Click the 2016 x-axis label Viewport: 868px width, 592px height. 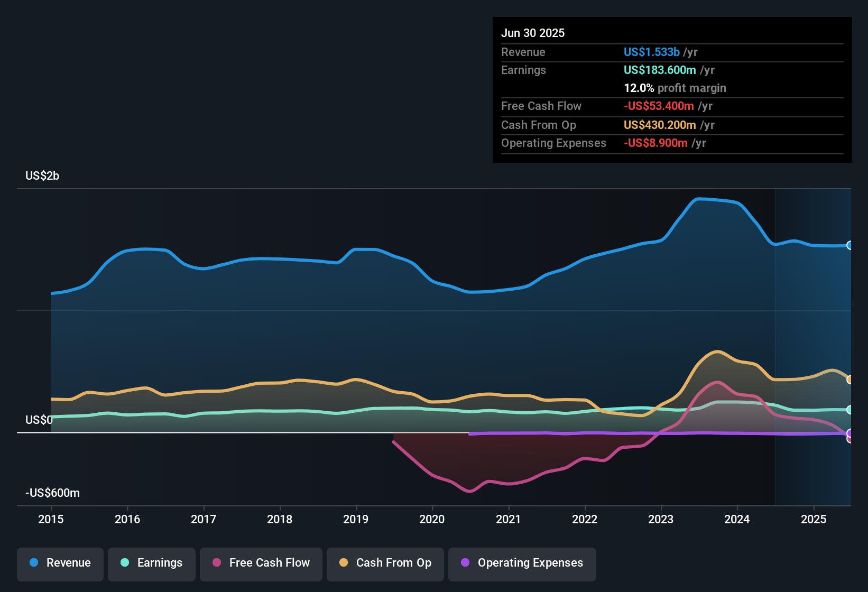click(x=127, y=520)
